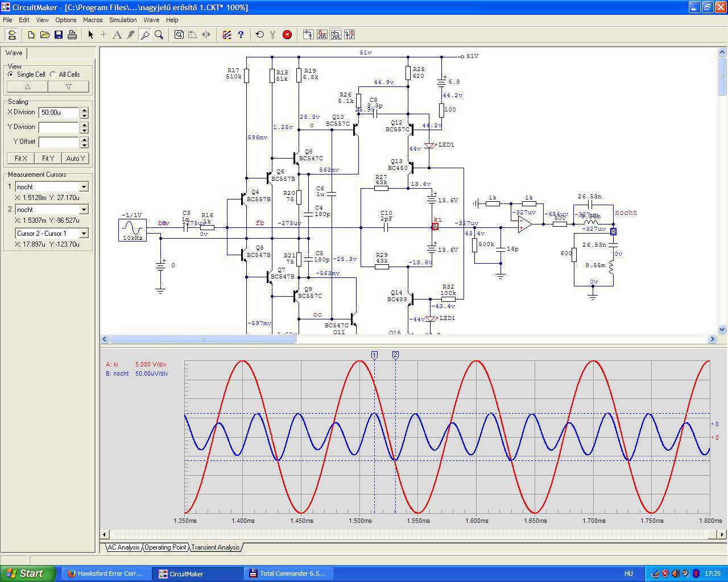The height and width of the screenshot is (582, 728).
Task: Select the magnifier zoom tool
Action: point(159,35)
